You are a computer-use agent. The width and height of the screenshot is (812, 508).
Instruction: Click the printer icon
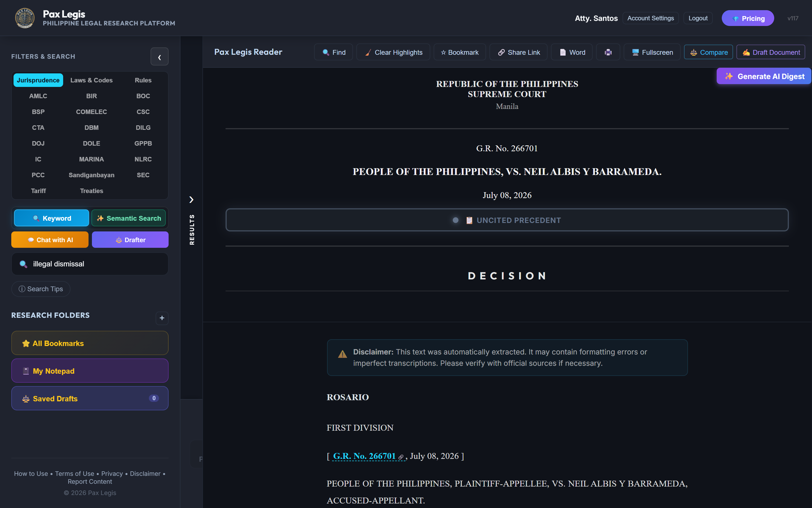click(608, 52)
